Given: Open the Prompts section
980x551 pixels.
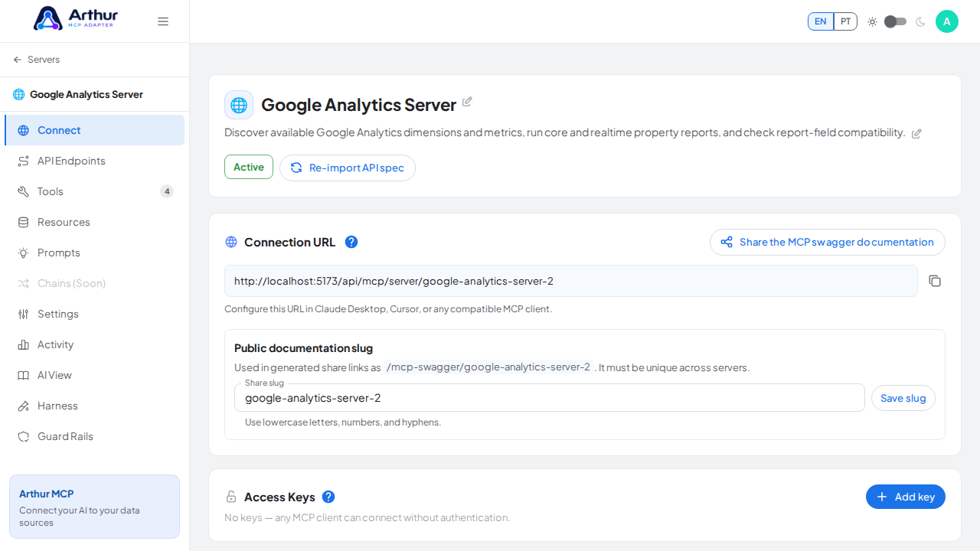Looking at the screenshot, I should point(94,253).
